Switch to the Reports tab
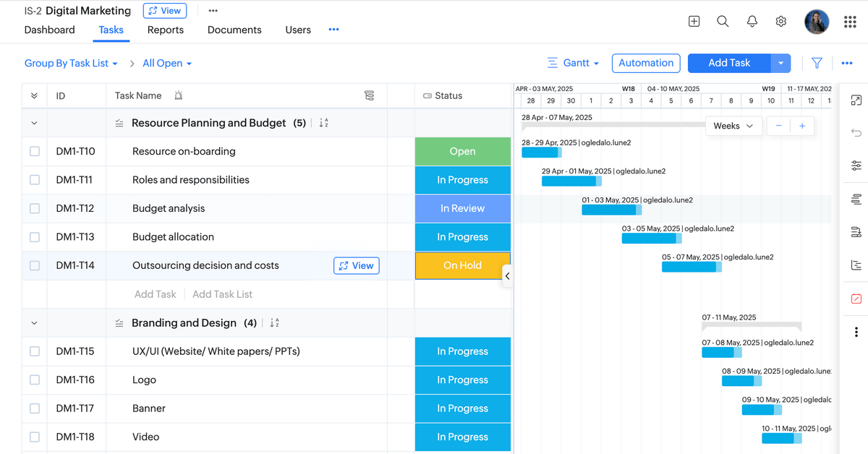Image resolution: width=868 pixels, height=454 pixels. tap(165, 30)
